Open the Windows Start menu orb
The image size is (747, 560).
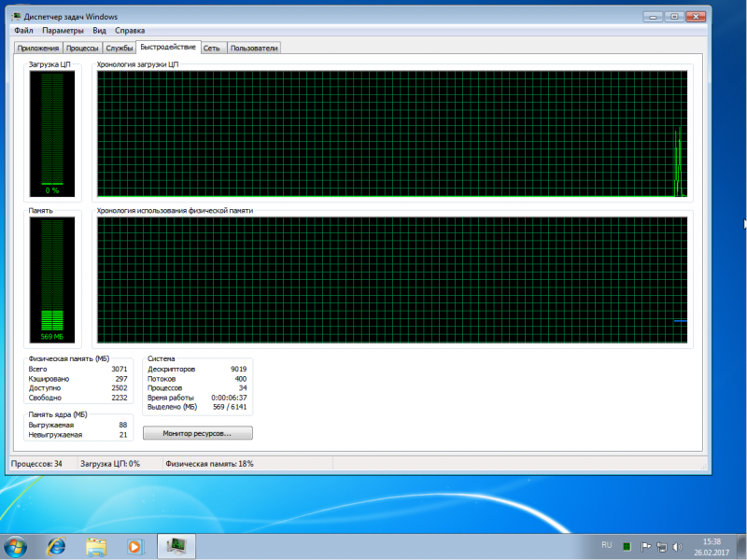pyautogui.click(x=15, y=547)
